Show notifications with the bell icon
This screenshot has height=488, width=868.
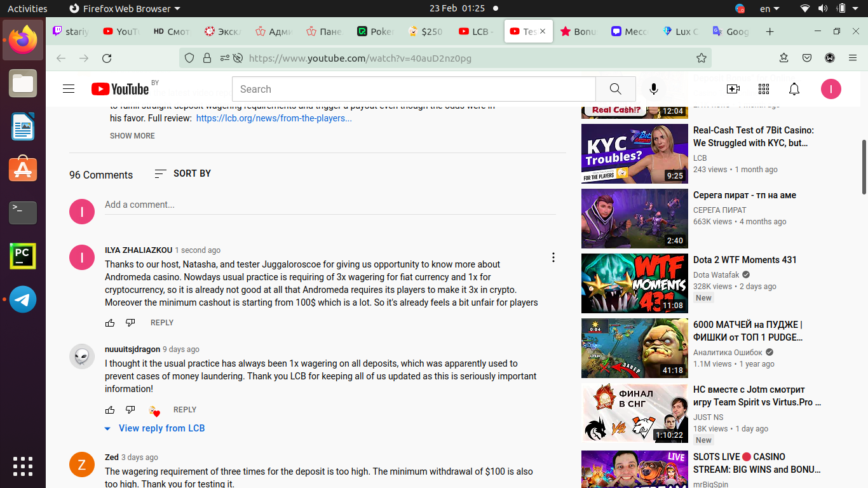[x=794, y=89]
